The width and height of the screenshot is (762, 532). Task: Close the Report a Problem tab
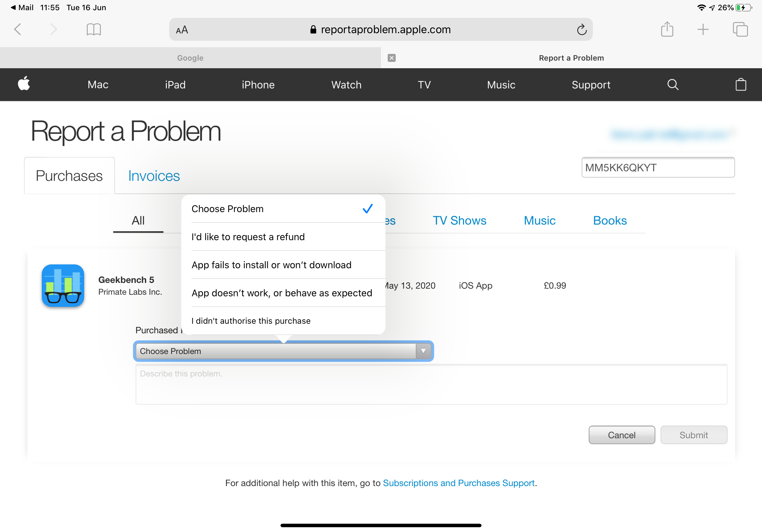coord(392,58)
